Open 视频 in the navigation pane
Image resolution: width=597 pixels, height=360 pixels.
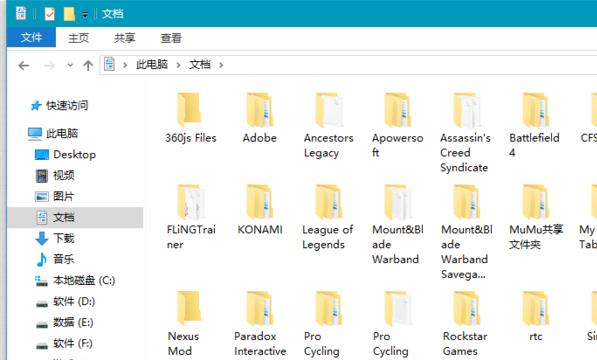click(x=55, y=175)
